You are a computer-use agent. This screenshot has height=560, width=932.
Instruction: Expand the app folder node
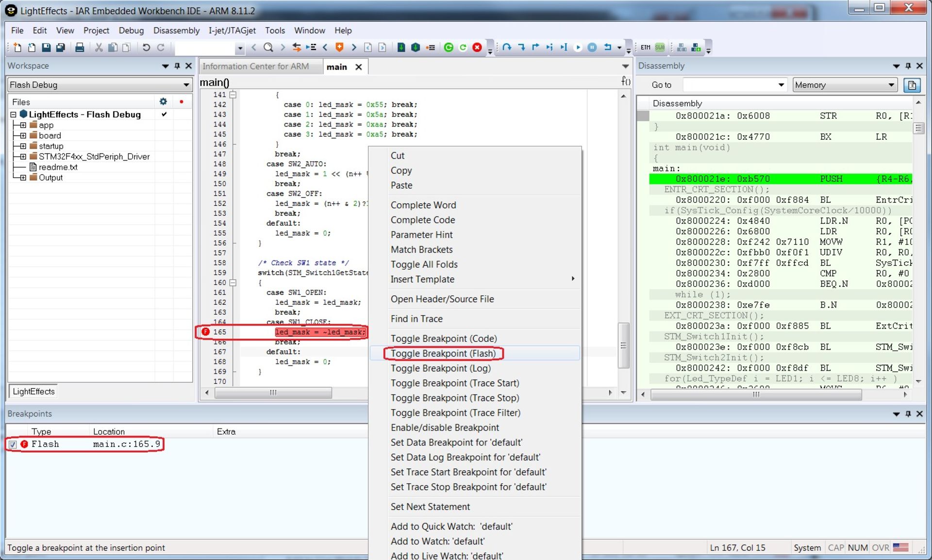click(x=23, y=125)
